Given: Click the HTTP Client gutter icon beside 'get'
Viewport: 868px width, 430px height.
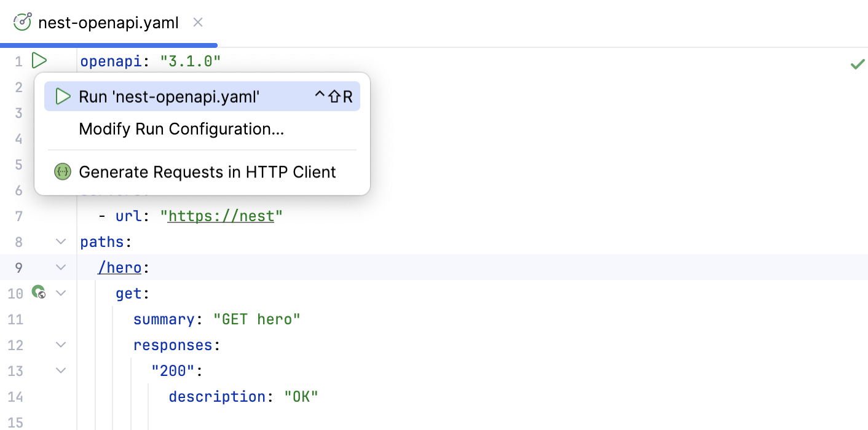Looking at the screenshot, I should 39,293.
